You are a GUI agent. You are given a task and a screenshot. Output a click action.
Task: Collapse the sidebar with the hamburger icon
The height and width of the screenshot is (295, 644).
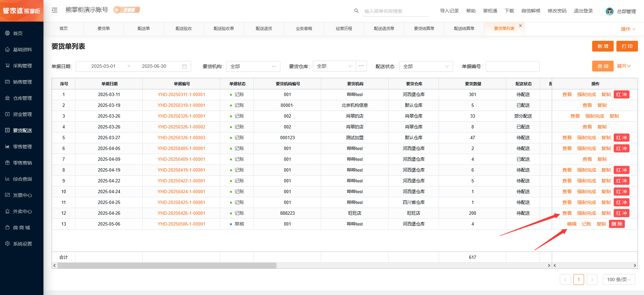coord(55,10)
